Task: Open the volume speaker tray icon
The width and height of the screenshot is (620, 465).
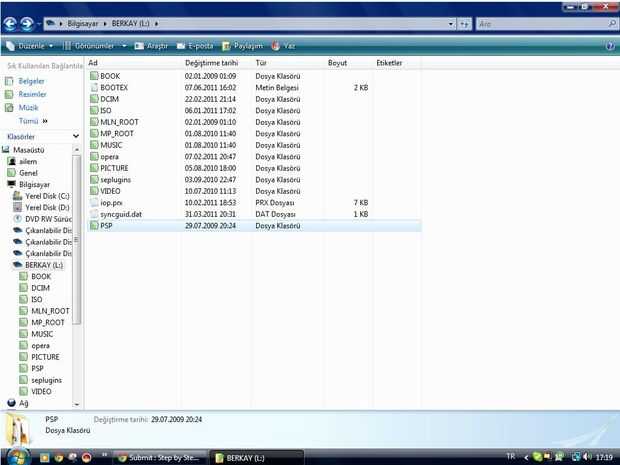Action: coord(587,457)
